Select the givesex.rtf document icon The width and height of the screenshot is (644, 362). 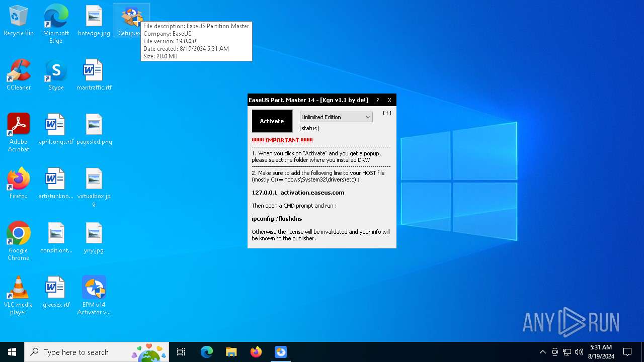(56, 293)
